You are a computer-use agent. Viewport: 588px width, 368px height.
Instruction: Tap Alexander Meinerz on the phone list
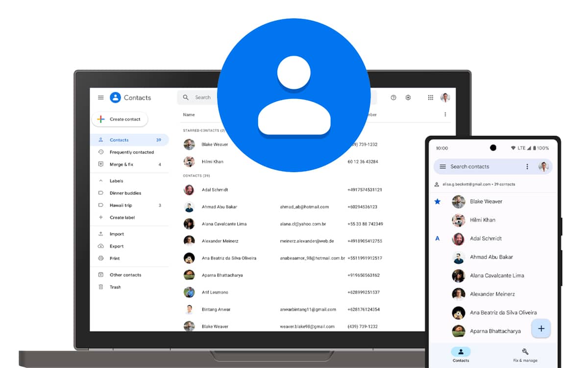click(491, 294)
